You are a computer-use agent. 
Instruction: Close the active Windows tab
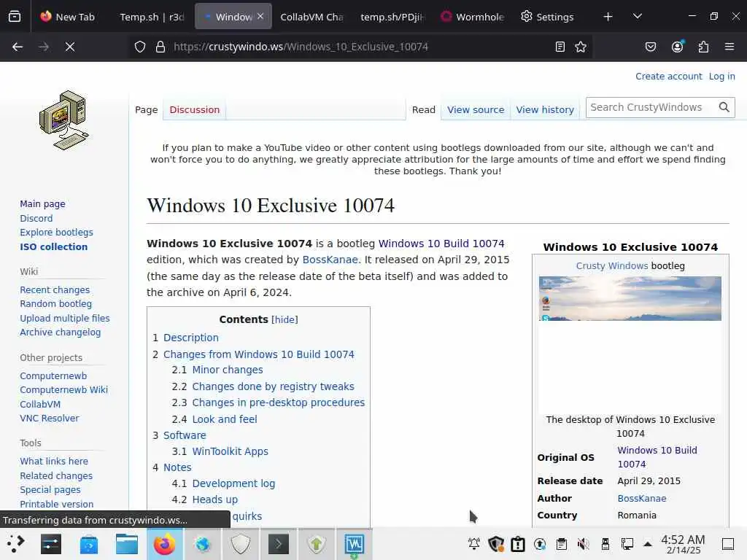pos(260,16)
